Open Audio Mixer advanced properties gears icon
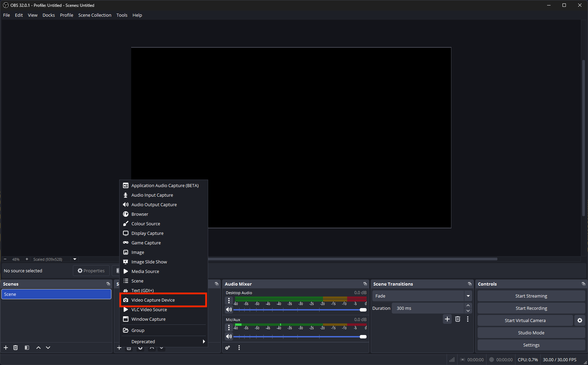This screenshot has height=365, width=588. click(x=228, y=348)
